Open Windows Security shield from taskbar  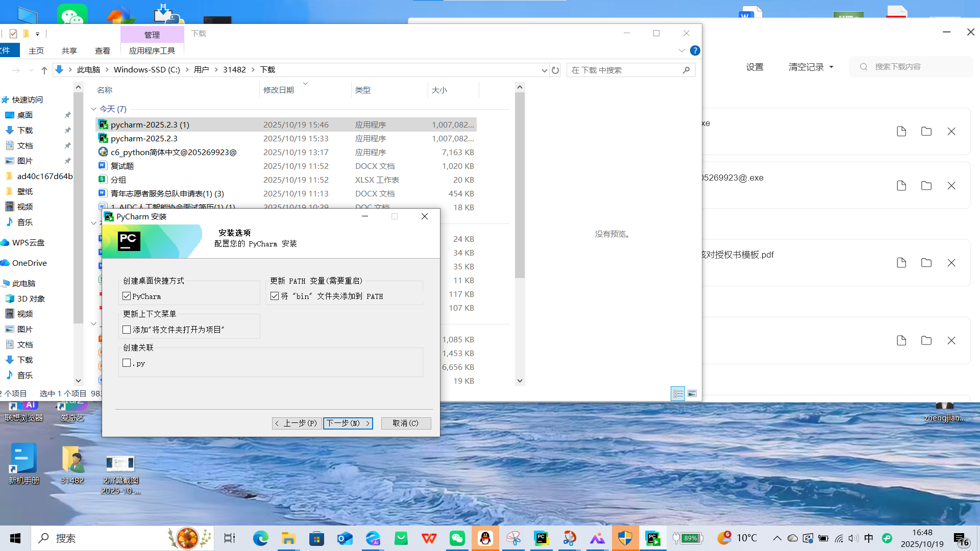[625, 538]
